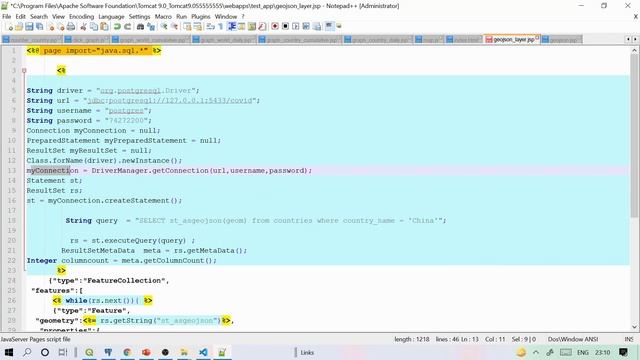Click the Copy toolbar icon
The width and height of the screenshot is (640, 360).
(x=93, y=27)
